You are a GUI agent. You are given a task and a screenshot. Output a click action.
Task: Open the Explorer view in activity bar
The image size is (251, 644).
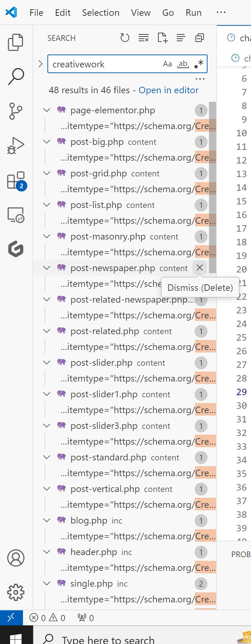pos(16,42)
